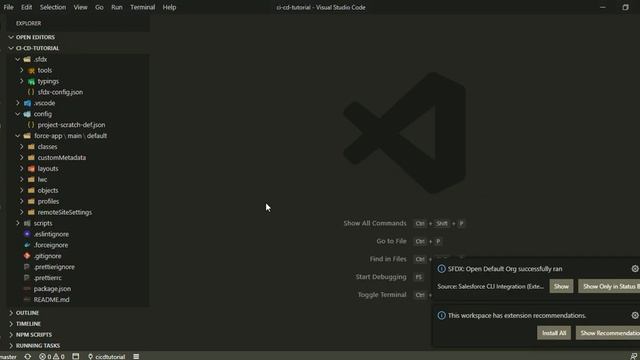Expand the tools folder chevron
This screenshot has height=360, width=640.
click(x=22, y=70)
